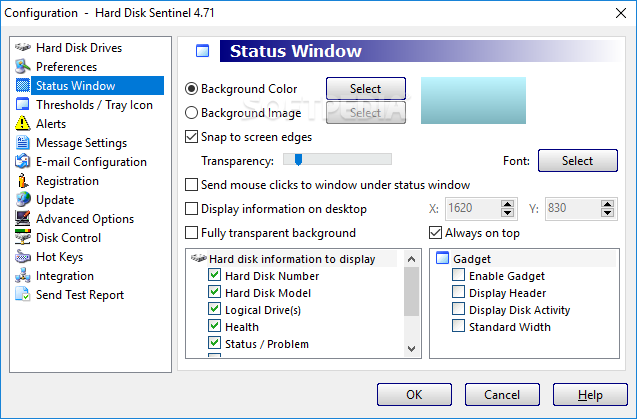
Task: Select the Background Image radio button
Action: (x=191, y=113)
